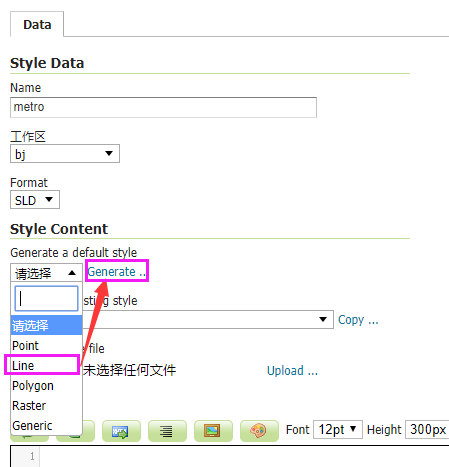Click the reformat code icon
This screenshot has height=467, width=449.
[x=167, y=431]
